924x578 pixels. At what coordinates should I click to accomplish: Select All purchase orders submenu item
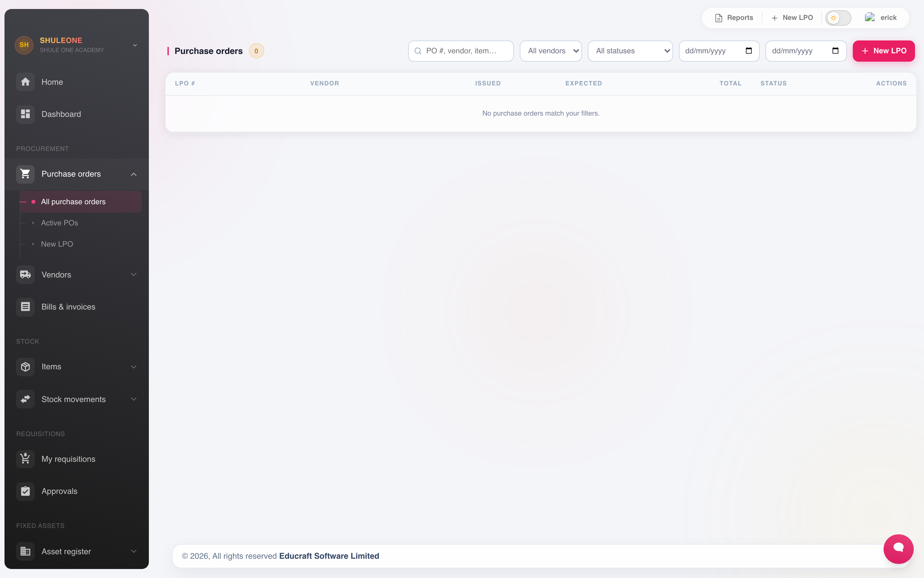[81, 201]
